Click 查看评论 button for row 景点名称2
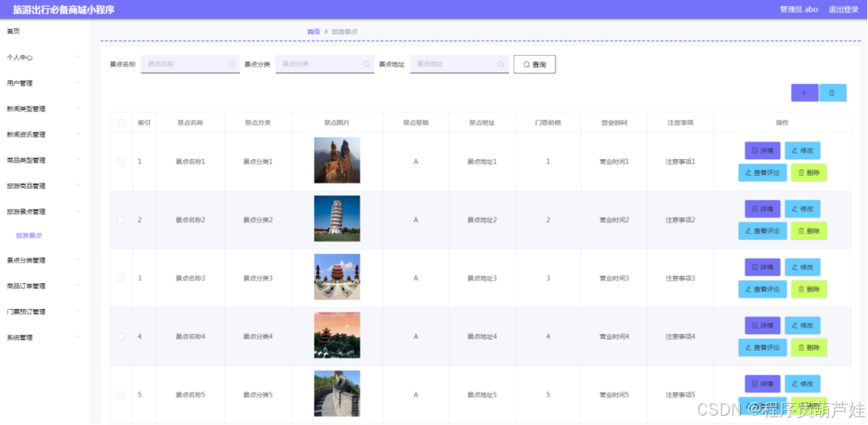This screenshot has width=868, height=425. (762, 231)
